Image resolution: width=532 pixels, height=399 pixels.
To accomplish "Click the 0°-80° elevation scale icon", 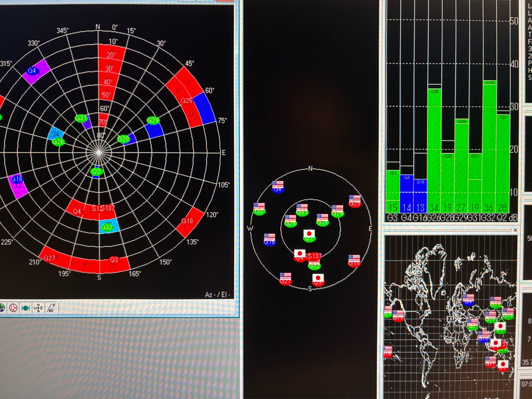I will point(51,308).
